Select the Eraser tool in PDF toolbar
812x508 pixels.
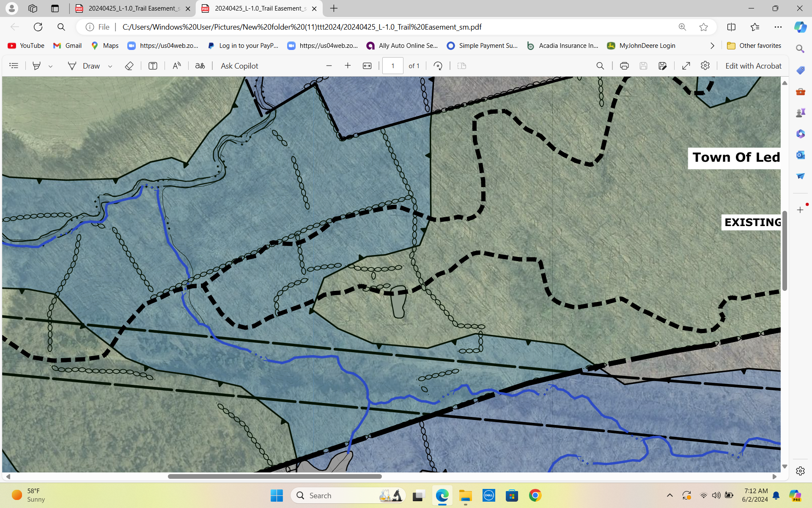click(x=129, y=66)
